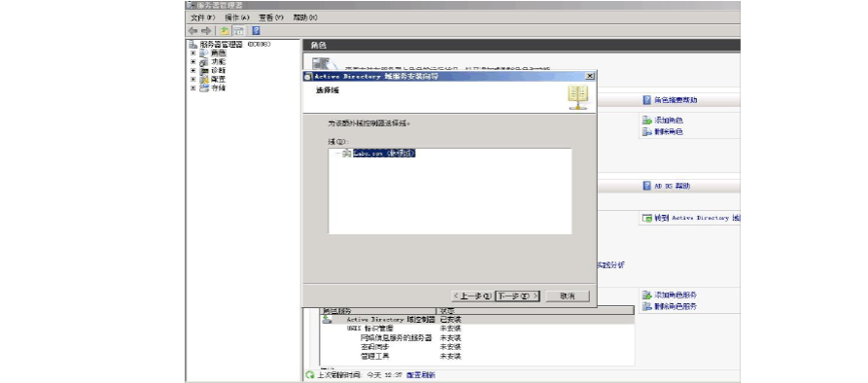
Task: Click the wizard book icon in header
Action: coord(578,97)
